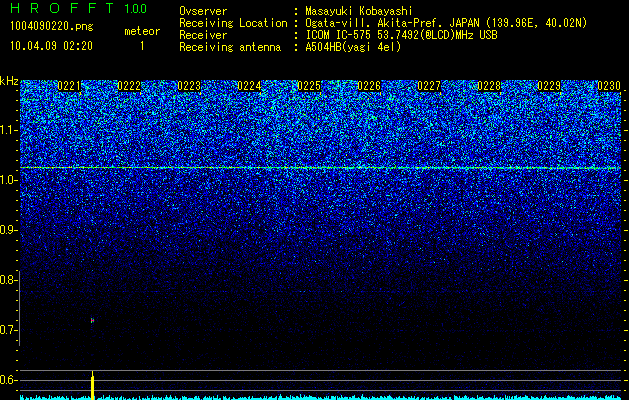
Task: Click the 0227 time marker
Action: 429,86
